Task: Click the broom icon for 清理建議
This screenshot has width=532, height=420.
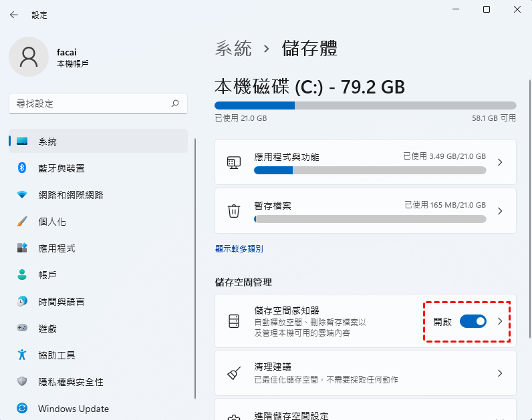Action: (x=234, y=373)
